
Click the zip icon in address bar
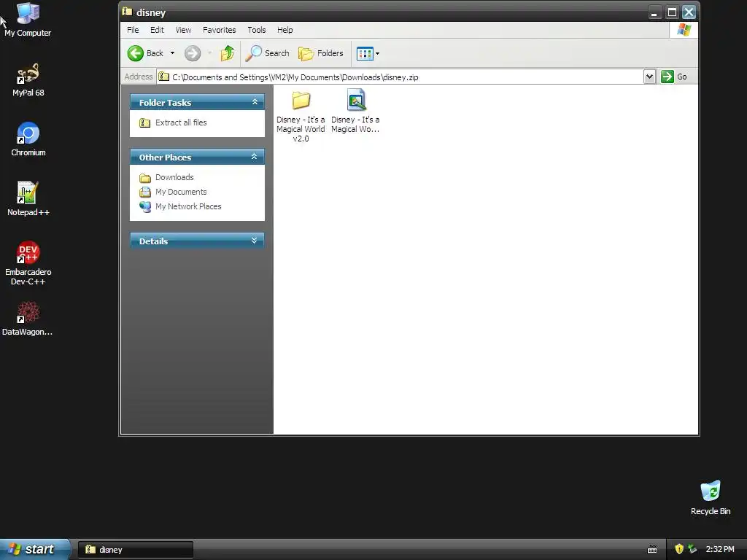pyautogui.click(x=164, y=77)
